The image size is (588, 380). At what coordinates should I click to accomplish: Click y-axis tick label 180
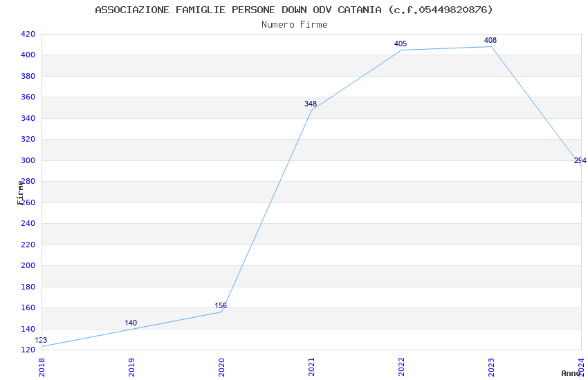point(28,287)
